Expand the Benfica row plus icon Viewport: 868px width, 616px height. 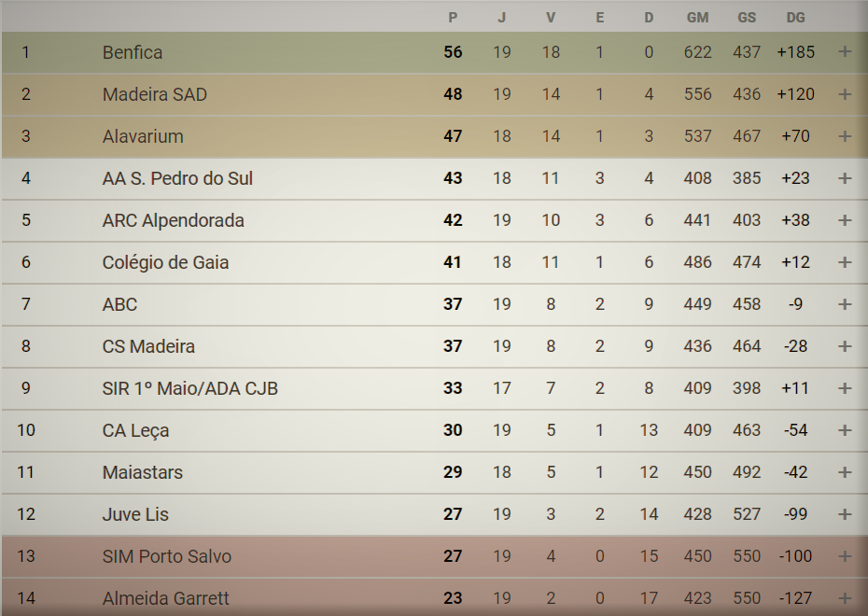(x=845, y=52)
